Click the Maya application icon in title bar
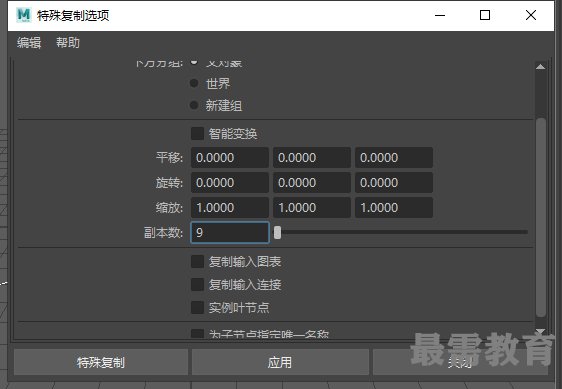 tap(24, 15)
